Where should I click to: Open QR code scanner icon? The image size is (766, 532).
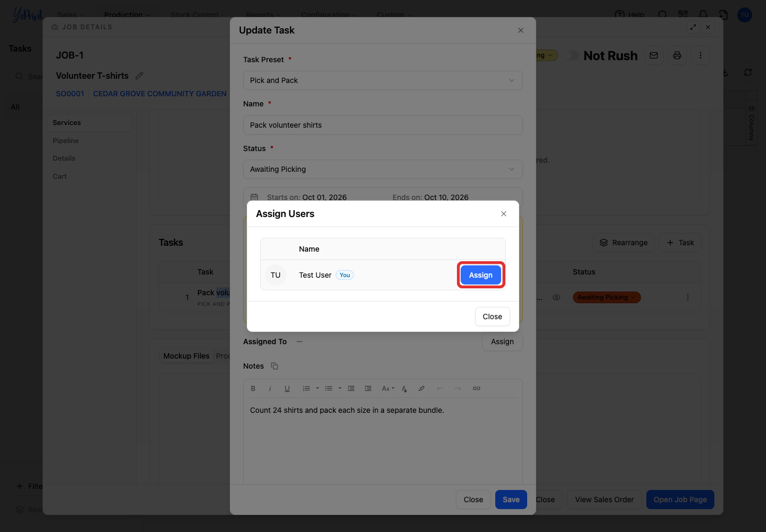tap(683, 14)
